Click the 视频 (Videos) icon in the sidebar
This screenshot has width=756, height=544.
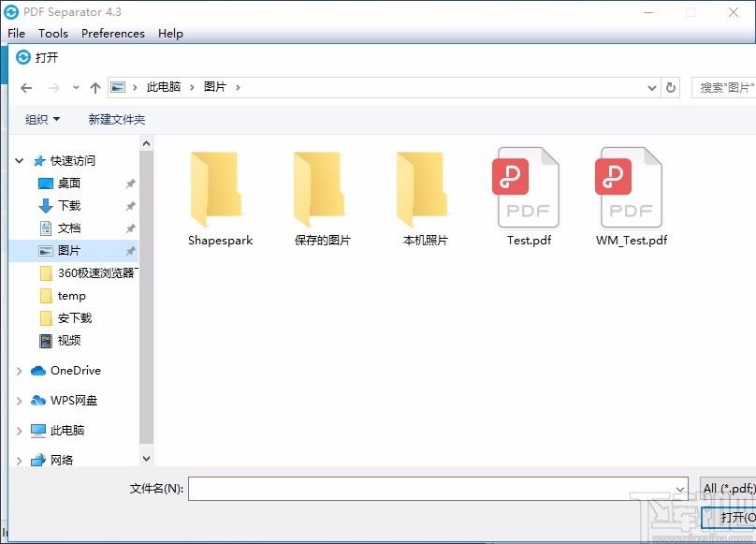(x=44, y=340)
